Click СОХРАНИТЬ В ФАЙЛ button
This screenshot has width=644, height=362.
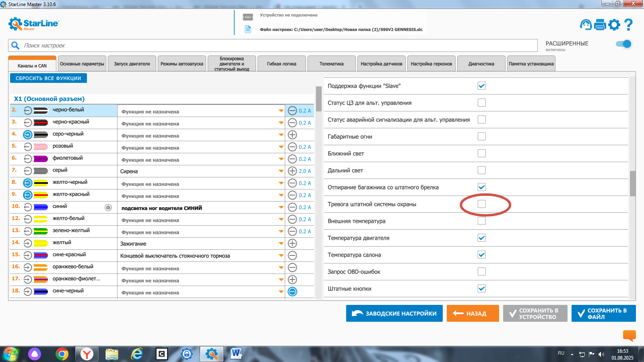(604, 313)
